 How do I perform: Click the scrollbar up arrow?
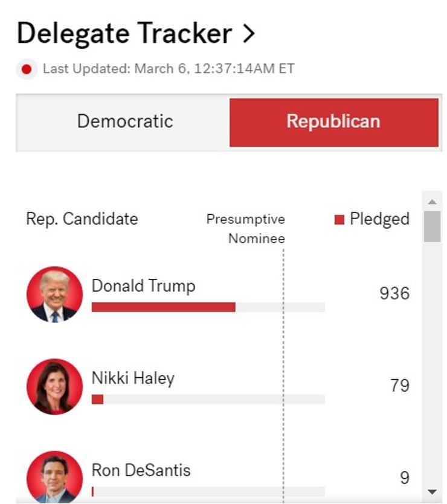432,201
